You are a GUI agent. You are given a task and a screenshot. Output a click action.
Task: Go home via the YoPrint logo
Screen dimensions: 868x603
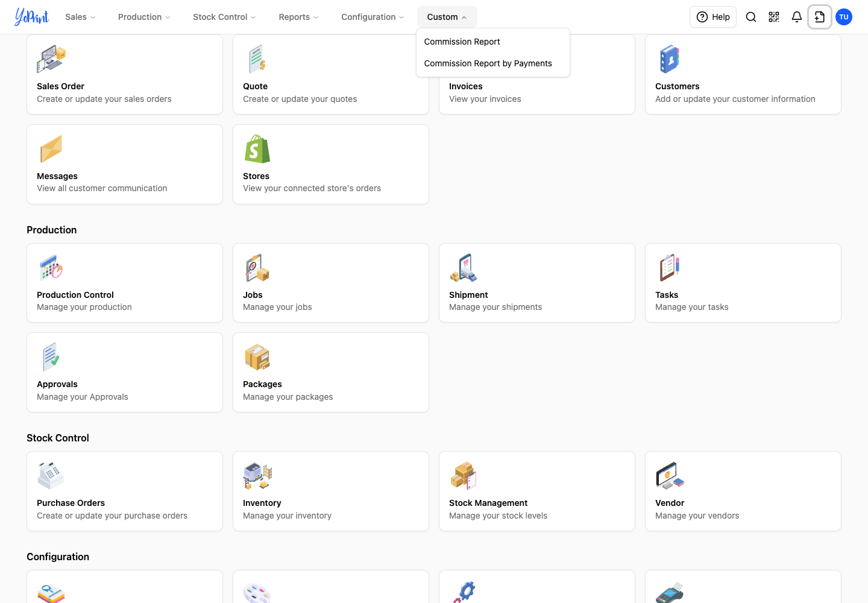click(32, 17)
